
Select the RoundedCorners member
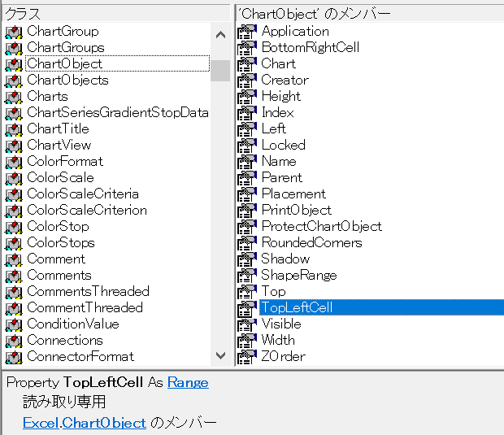(x=312, y=243)
